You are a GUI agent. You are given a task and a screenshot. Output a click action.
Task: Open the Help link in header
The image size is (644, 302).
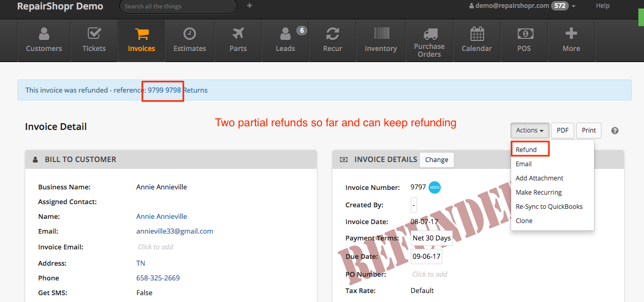point(603,6)
